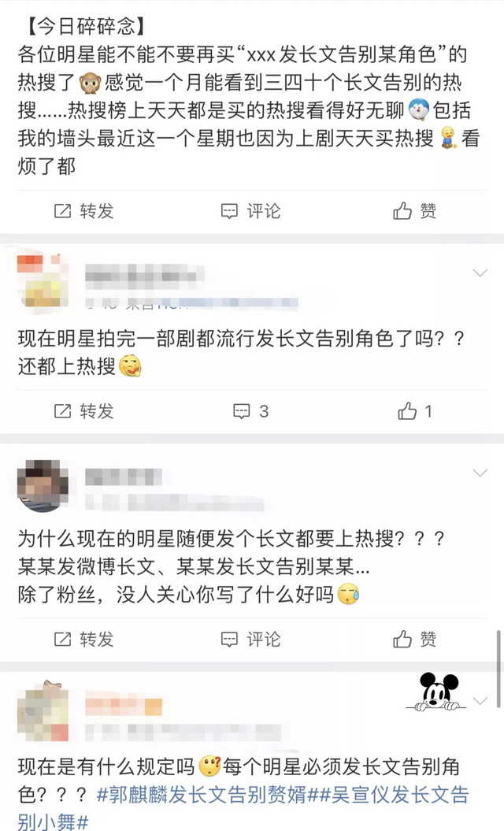Open chevron menu beside Mickey sticker
This screenshot has width=504, height=831.
click(480, 701)
